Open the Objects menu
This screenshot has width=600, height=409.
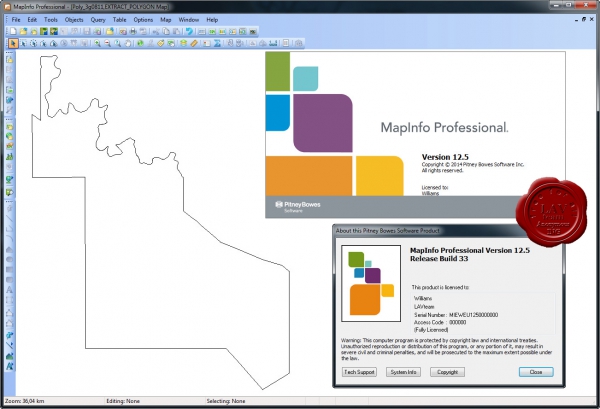[x=74, y=20]
